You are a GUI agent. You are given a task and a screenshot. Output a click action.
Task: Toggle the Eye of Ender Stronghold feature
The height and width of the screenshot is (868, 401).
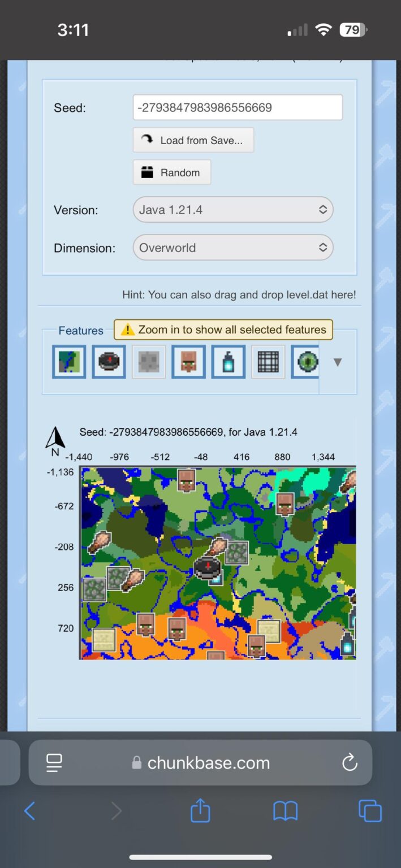tap(306, 362)
